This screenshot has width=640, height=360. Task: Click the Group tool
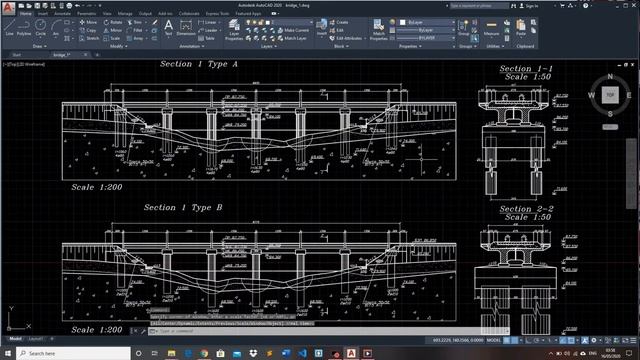(463, 28)
